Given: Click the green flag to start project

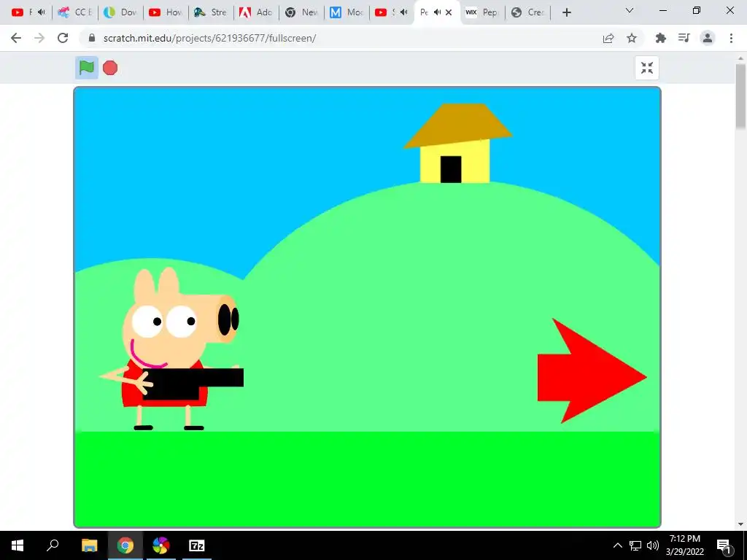Looking at the screenshot, I should pyautogui.click(x=87, y=68).
